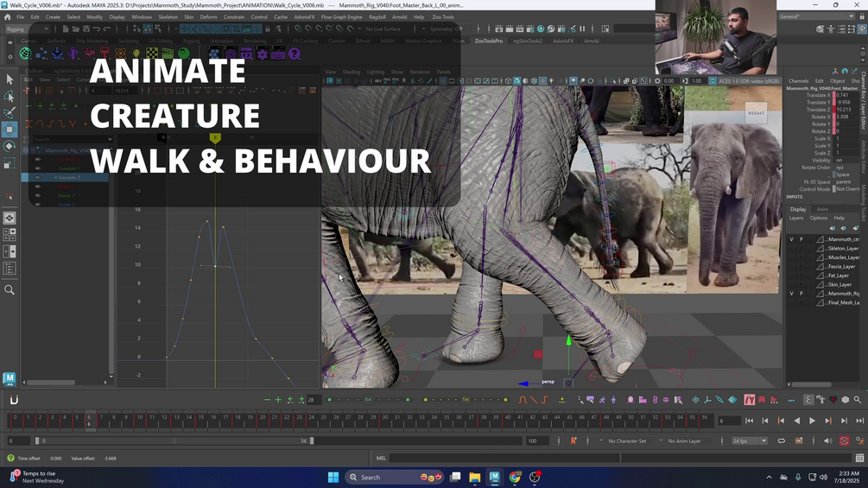Open the Script Editor icon
This screenshot has height=488, width=868.
point(859,458)
